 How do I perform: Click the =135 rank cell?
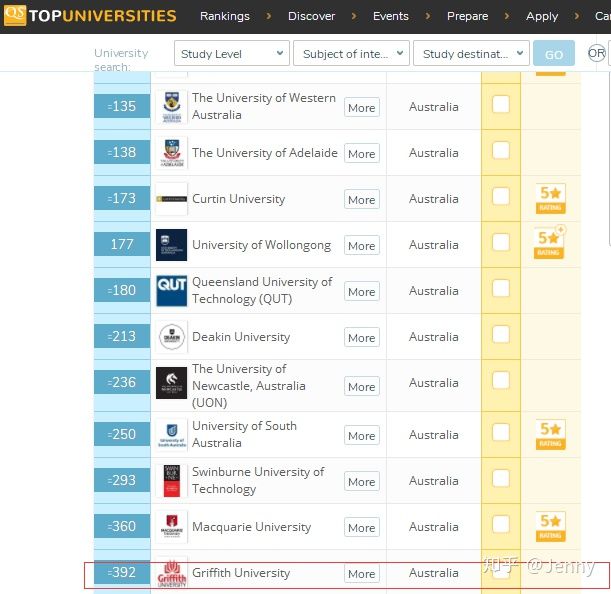[x=122, y=106]
